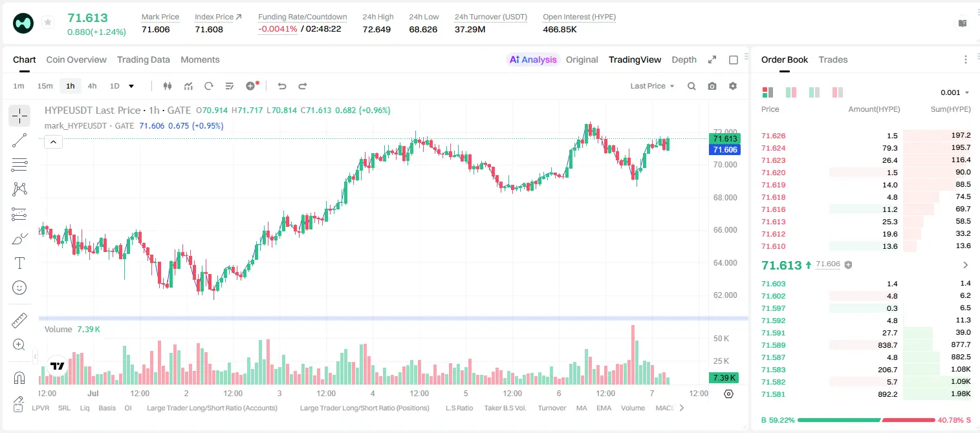Collapse the chart legend with chevron
The width and height of the screenshot is (980, 433).
pos(54,142)
